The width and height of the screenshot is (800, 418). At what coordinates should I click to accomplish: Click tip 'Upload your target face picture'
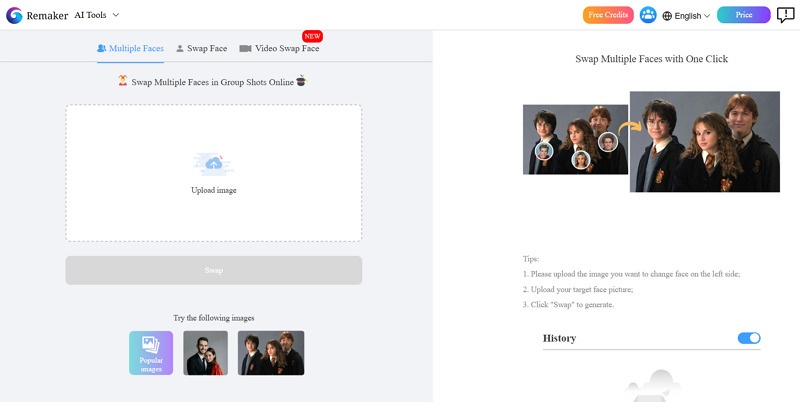578,289
